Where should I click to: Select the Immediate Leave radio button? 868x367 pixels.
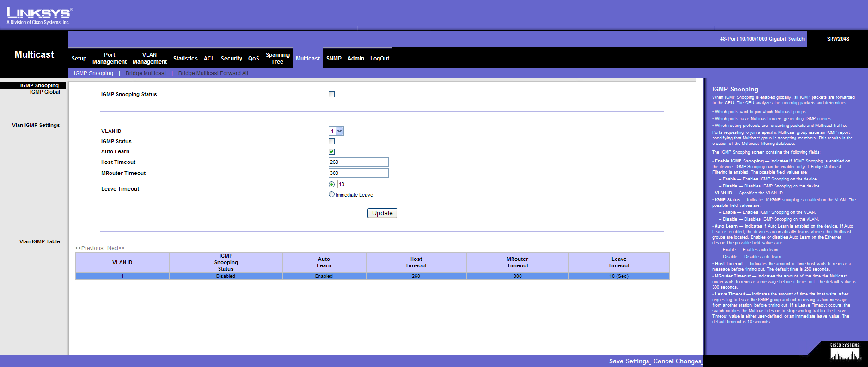331,194
